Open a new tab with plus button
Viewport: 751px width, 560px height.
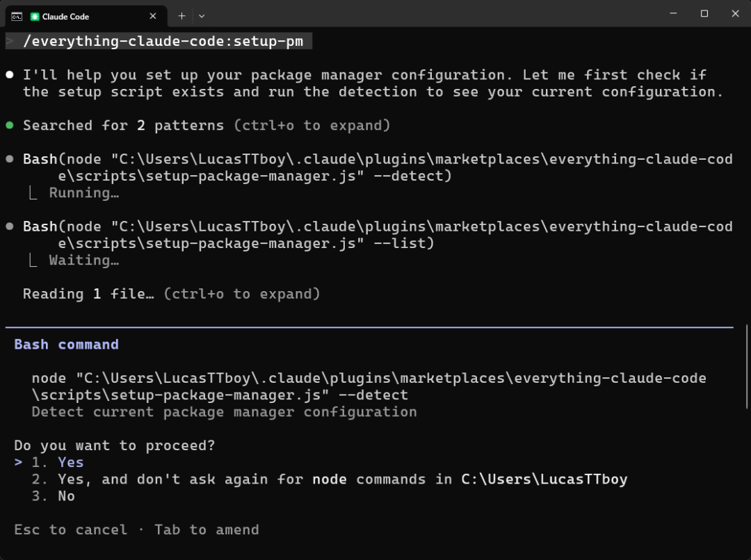pos(181,15)
